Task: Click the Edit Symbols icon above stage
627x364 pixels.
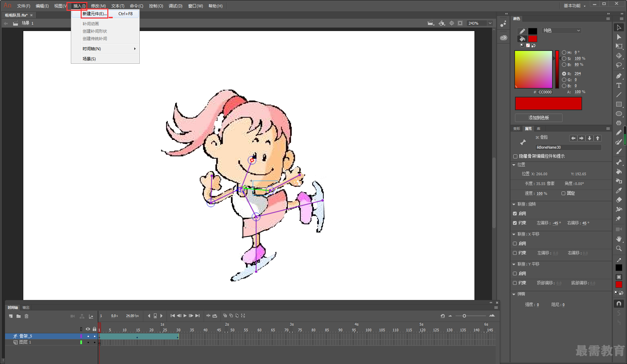Action: tap(442, 23)
